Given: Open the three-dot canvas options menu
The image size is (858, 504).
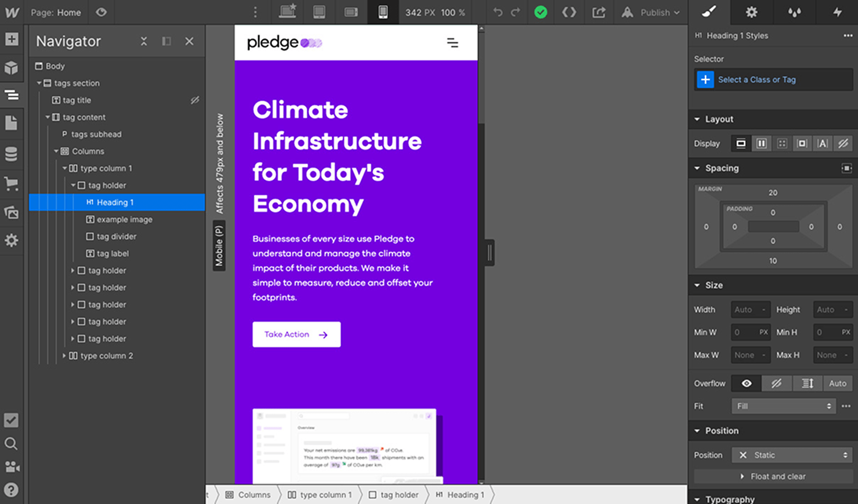Looking at the screenshot, I should (x=255, y=12).
